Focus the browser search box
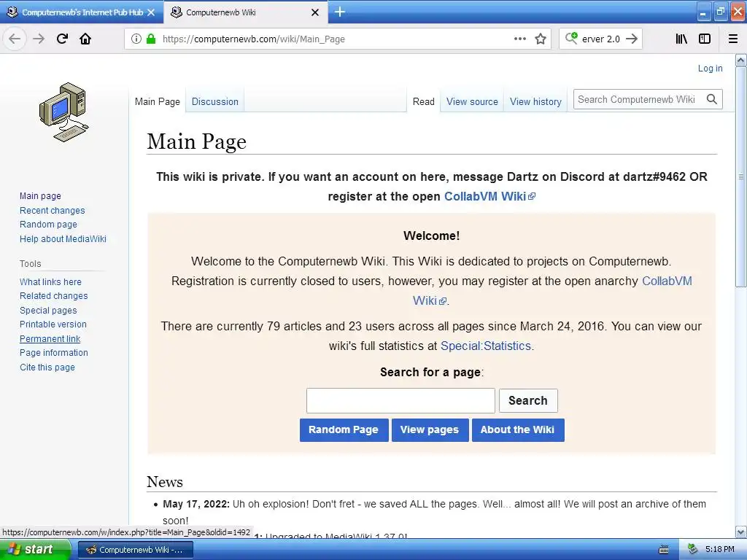This screenshot has height=560, width=747. [601, 39]
